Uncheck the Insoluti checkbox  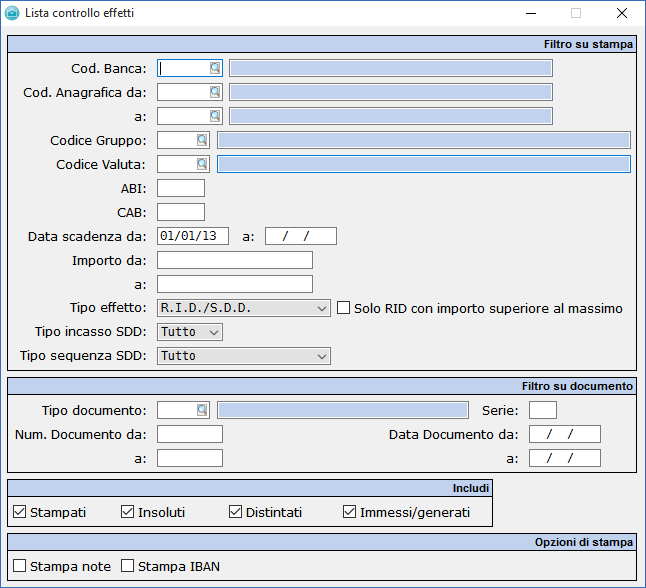click(127, 512)
